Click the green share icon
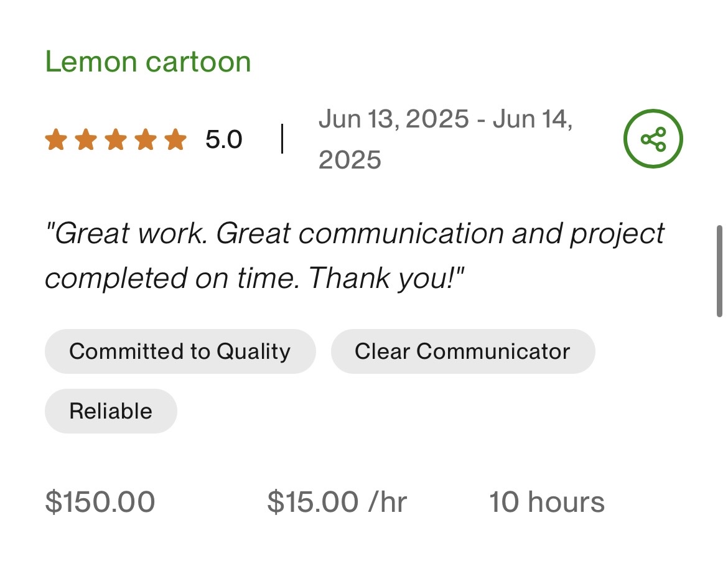This screenshot has height=561, width=728. (653, 139)
